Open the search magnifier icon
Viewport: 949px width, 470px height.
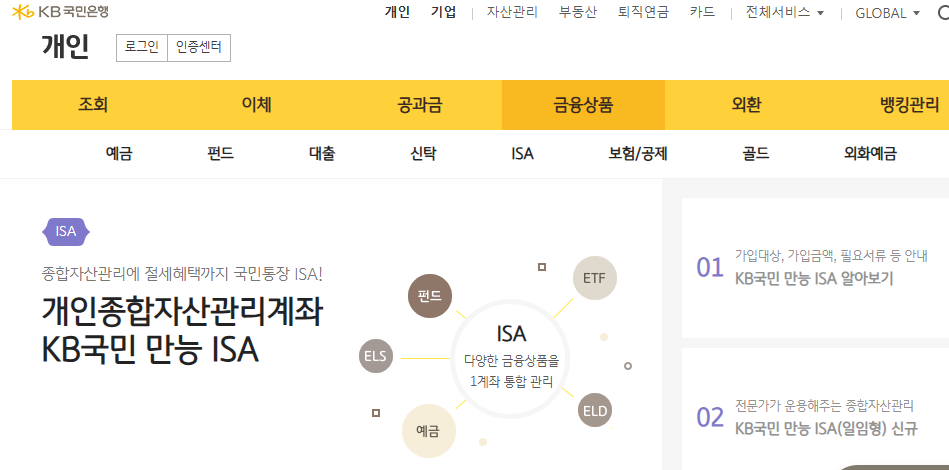click(x=942, y=13)
